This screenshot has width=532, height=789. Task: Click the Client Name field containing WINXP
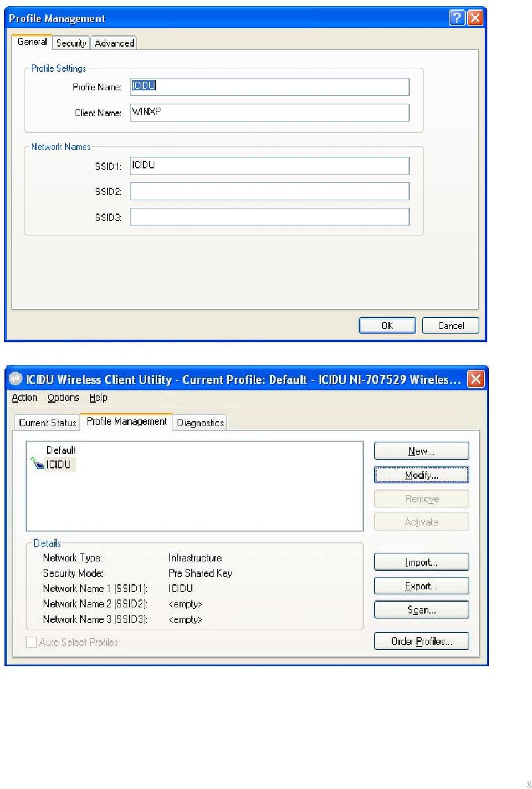(x=269, y=113)
